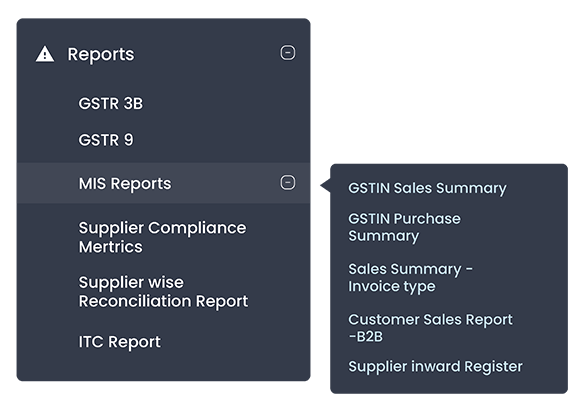The width and height of the screenshot is (588, 411).
Task: Collapse MIS Reports using its minus icon
Action: coord(288,183)
